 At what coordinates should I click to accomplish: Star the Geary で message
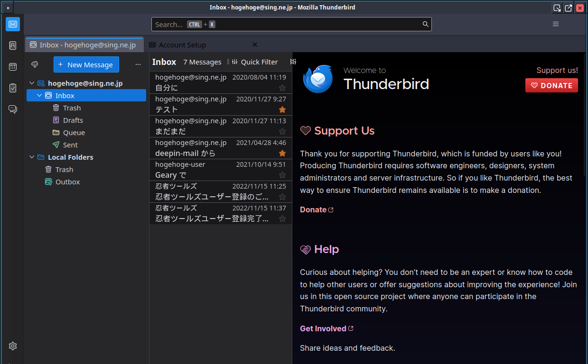coord(282,175)
